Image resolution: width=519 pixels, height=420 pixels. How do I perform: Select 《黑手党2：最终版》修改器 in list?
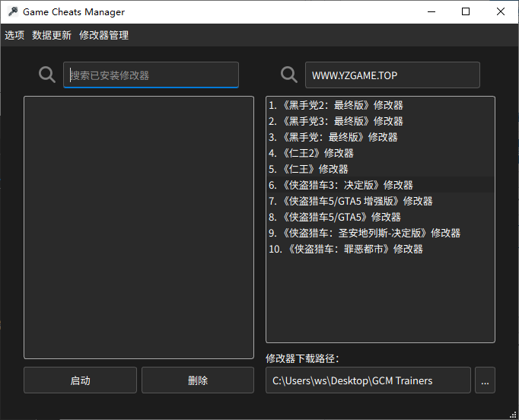tap(380, 105)
